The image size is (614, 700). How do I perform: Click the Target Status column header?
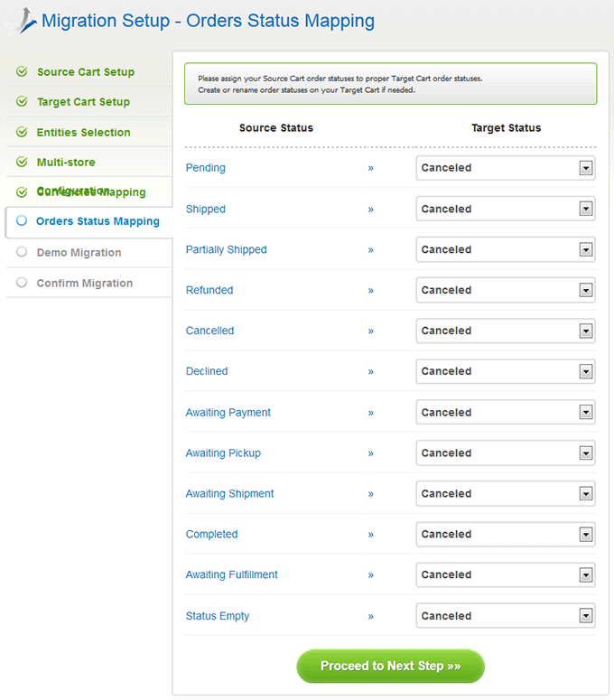tap(507, 128)
